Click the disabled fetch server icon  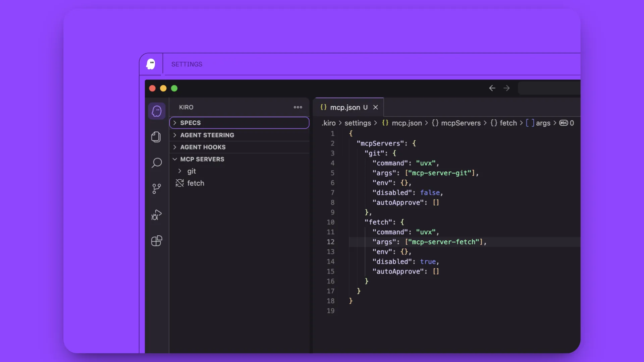180,183
